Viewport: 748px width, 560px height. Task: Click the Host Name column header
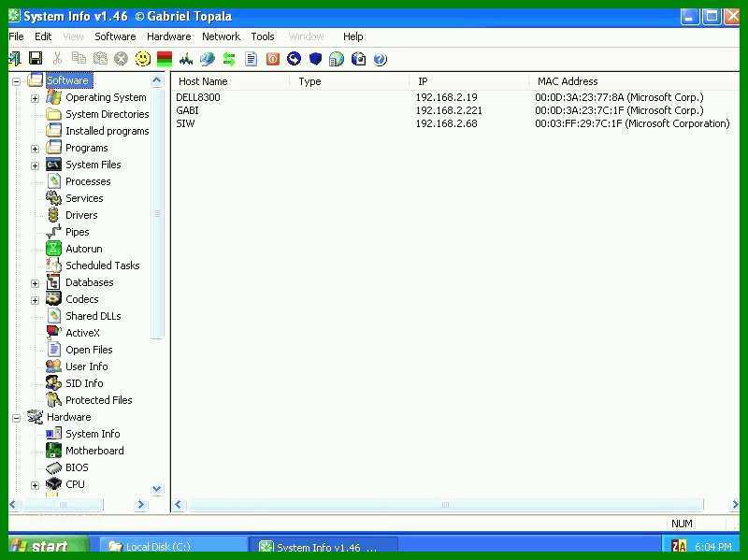tap(231, 81)
